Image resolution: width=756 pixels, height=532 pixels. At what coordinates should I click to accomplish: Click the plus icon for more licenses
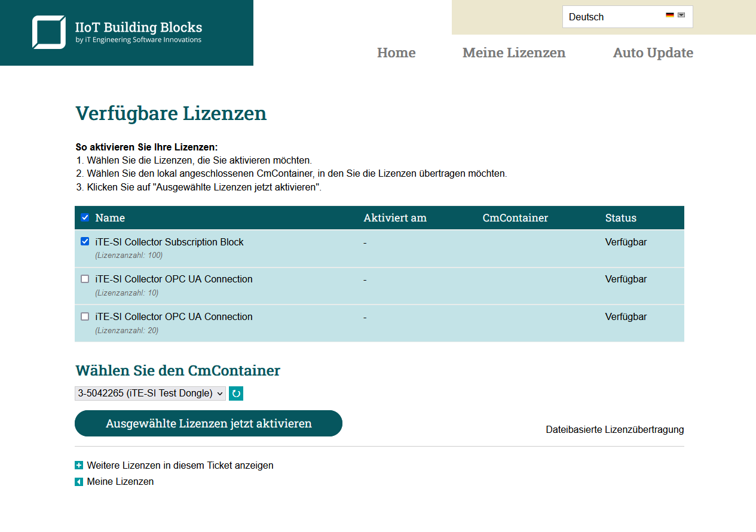click(x=79, y=465)
